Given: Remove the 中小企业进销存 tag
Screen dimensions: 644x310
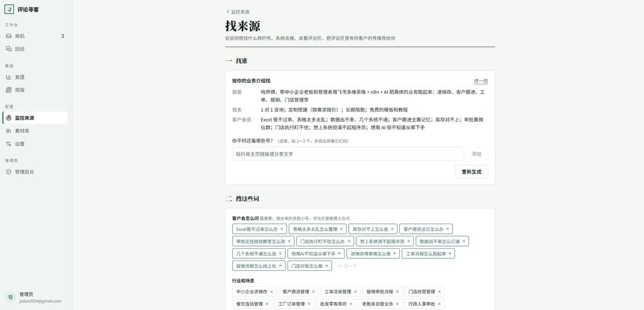Looking at the screenshot, I should tap(272, 292).
